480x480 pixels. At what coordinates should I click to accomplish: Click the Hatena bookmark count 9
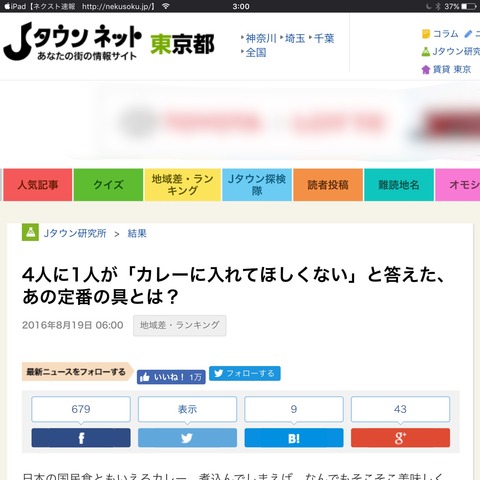pos(294,409)
